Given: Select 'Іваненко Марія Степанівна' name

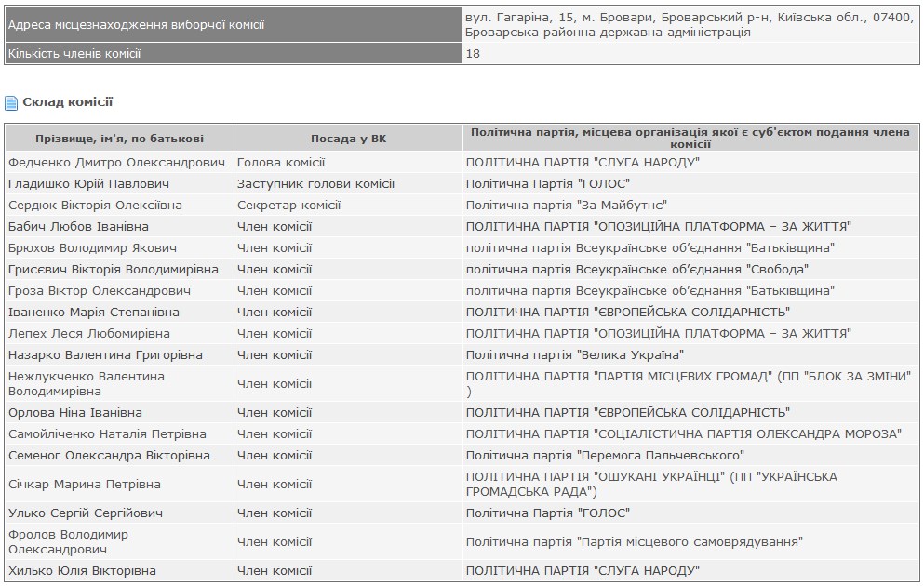Looking at the screenshot, I should pos(94,313).
